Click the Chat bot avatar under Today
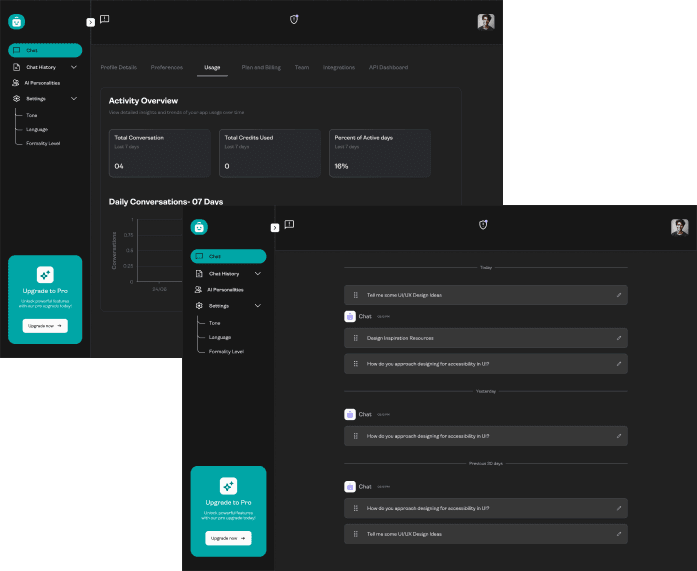This screenshot has width=697, height=571. coord(350,316)
